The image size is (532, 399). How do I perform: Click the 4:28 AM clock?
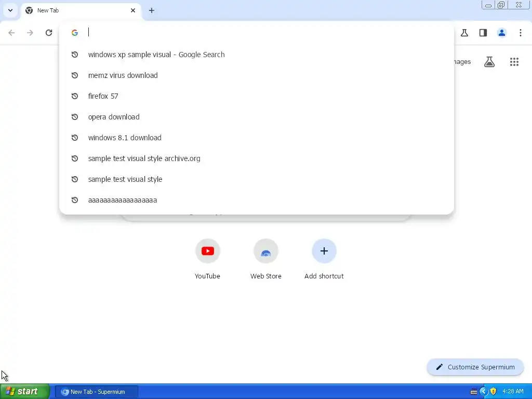513,392
